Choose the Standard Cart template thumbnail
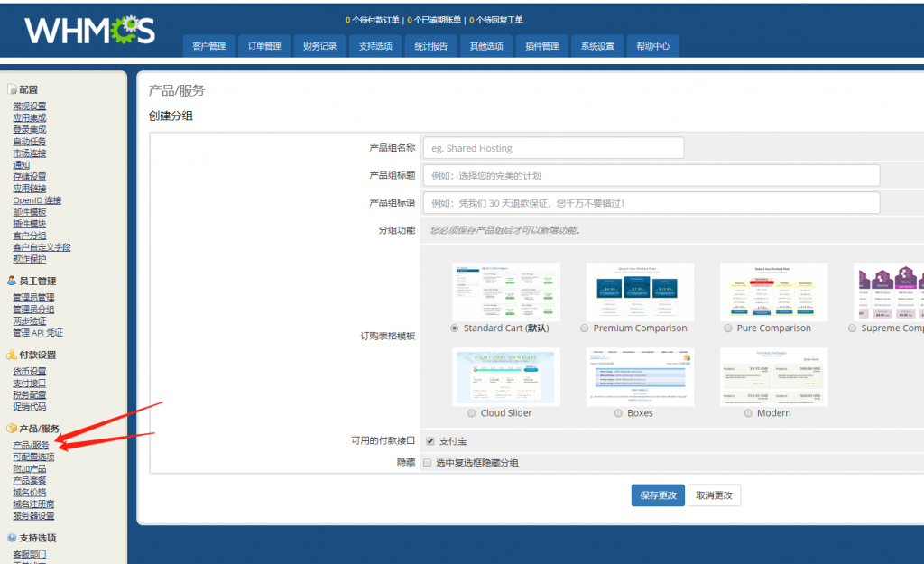 point(505,292)
